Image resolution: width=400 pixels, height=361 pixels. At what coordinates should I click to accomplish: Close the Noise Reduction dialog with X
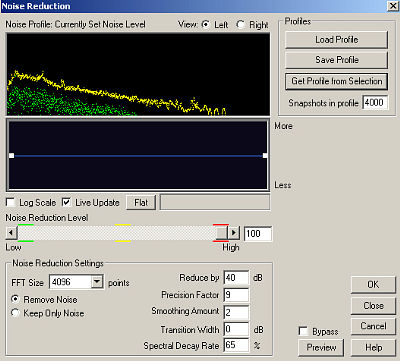tap(392, 6)
